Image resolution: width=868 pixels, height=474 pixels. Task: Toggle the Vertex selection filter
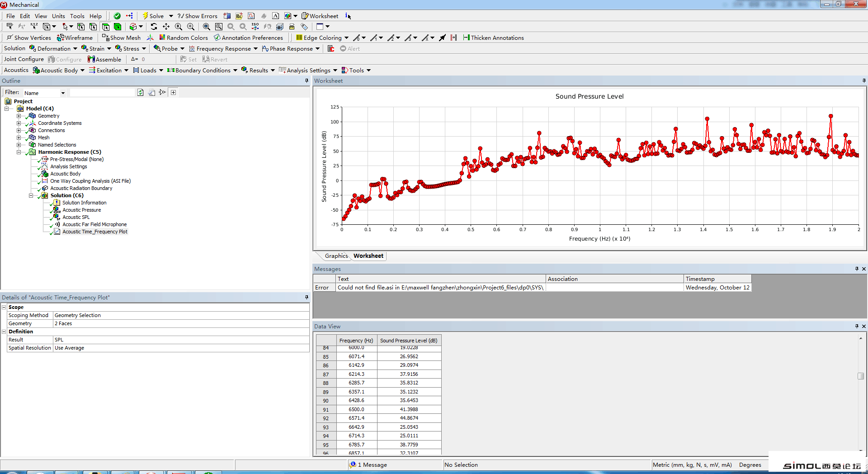(x=81, y=27)
